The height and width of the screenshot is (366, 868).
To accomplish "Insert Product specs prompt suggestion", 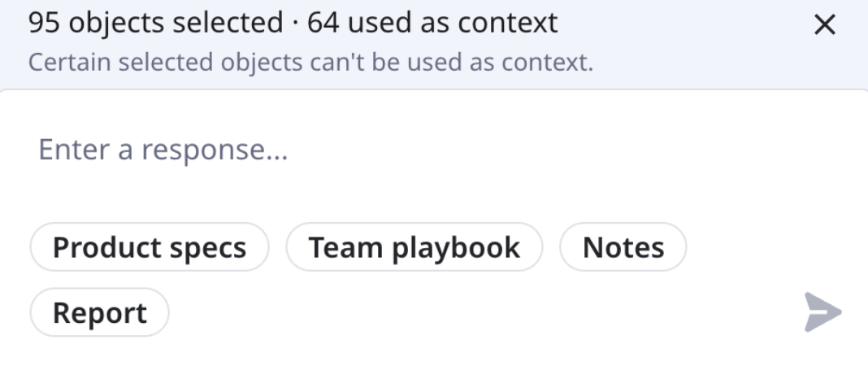I will pos(150,247).
